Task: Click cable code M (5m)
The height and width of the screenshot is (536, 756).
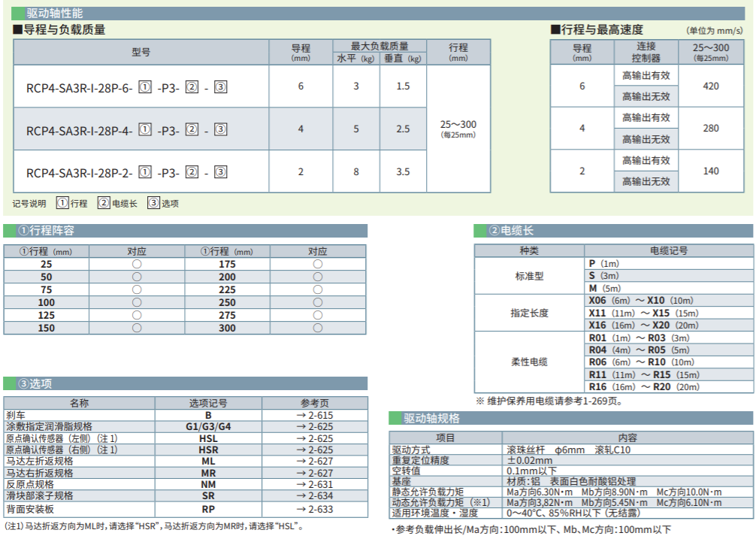Action: tap(605, 289)
